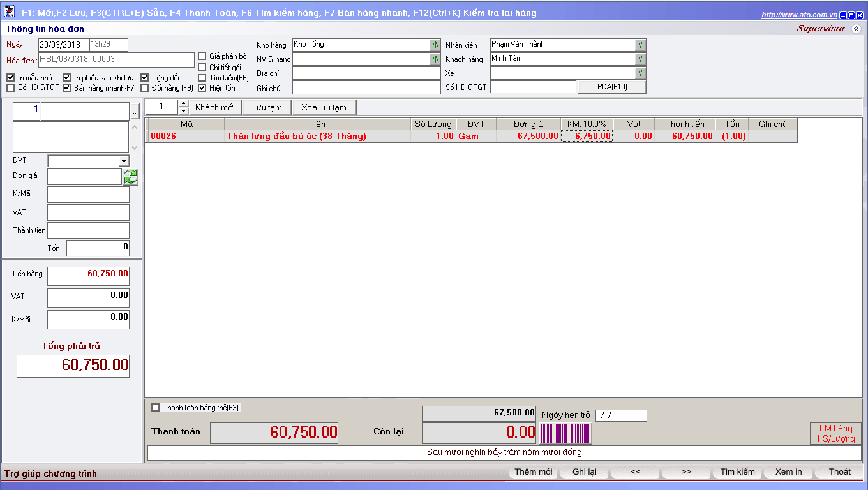Click the Tên column header
Viewport: 868px width, 490px height.
tap(317, 124)
